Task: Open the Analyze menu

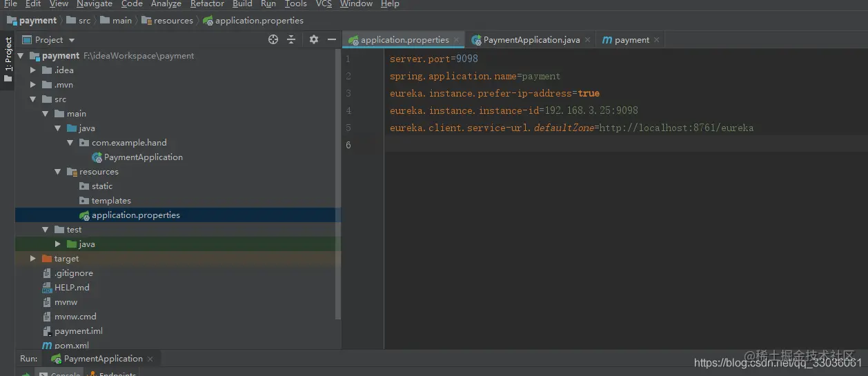Action: [166, 3]
